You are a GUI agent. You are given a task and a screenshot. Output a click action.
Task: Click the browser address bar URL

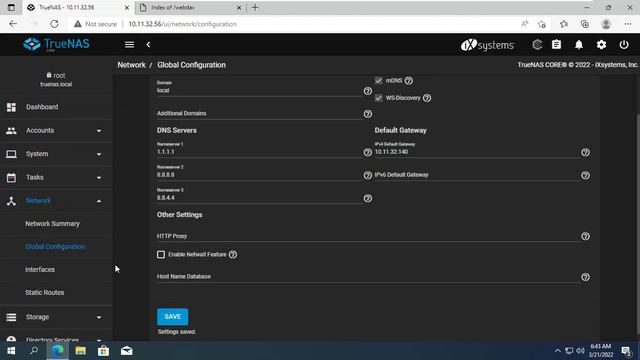click(182, 24)
